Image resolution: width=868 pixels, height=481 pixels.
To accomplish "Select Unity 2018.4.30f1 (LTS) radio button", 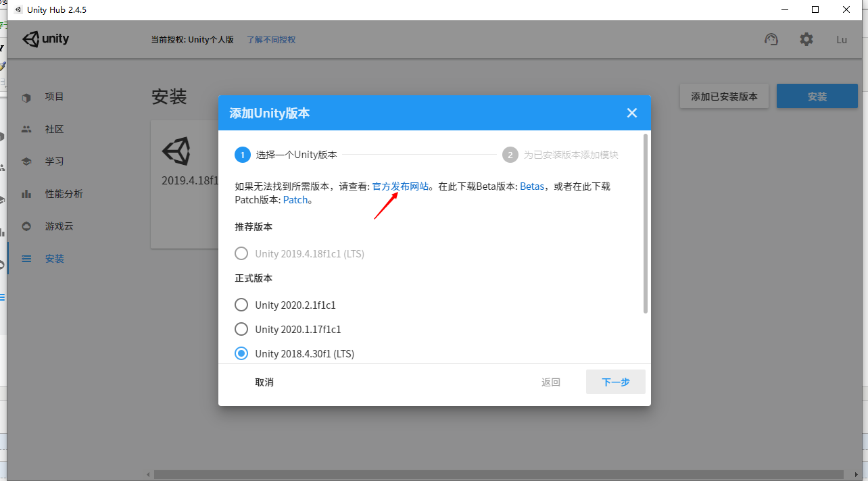I will [x=241, y=353].
